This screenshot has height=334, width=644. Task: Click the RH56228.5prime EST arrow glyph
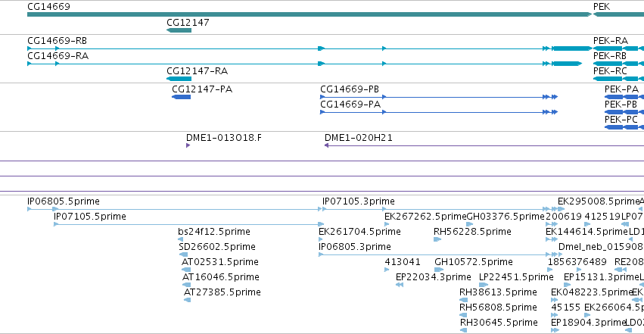pyautogui.click(x=437, y=239)
